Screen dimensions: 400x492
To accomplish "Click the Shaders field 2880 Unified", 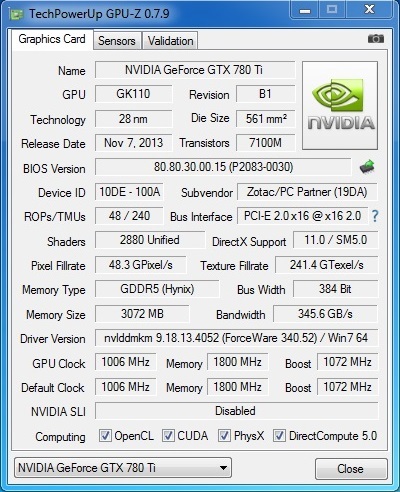I will (150, 240).
